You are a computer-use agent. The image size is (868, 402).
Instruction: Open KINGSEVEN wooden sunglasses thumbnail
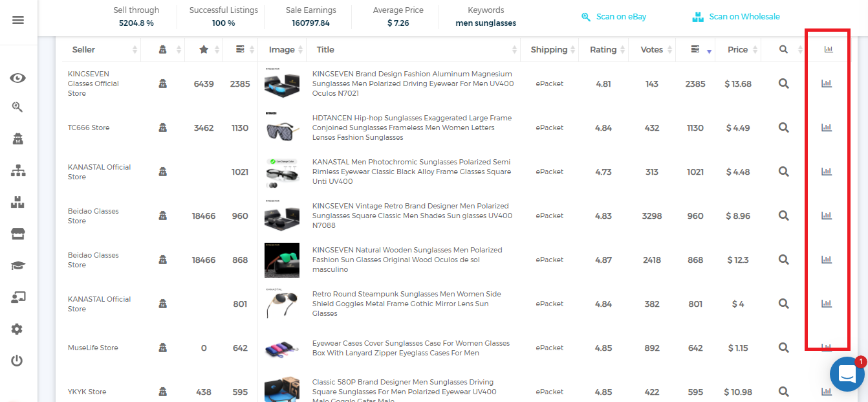click(x=282, y=260)
